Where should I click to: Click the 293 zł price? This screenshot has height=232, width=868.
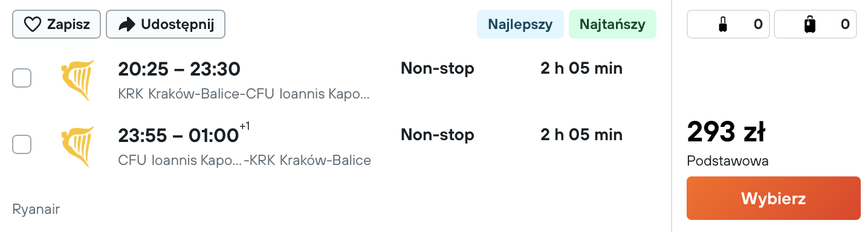[x=726, y=132]
